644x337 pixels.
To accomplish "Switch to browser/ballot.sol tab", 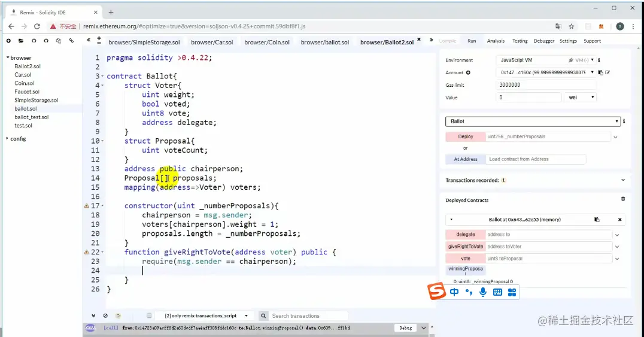I will tap(325, 42).
